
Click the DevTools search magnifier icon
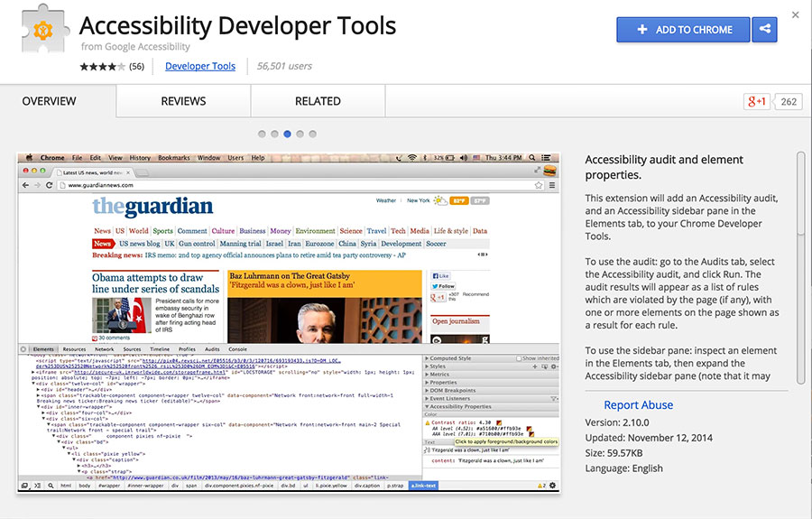[51, 486]
